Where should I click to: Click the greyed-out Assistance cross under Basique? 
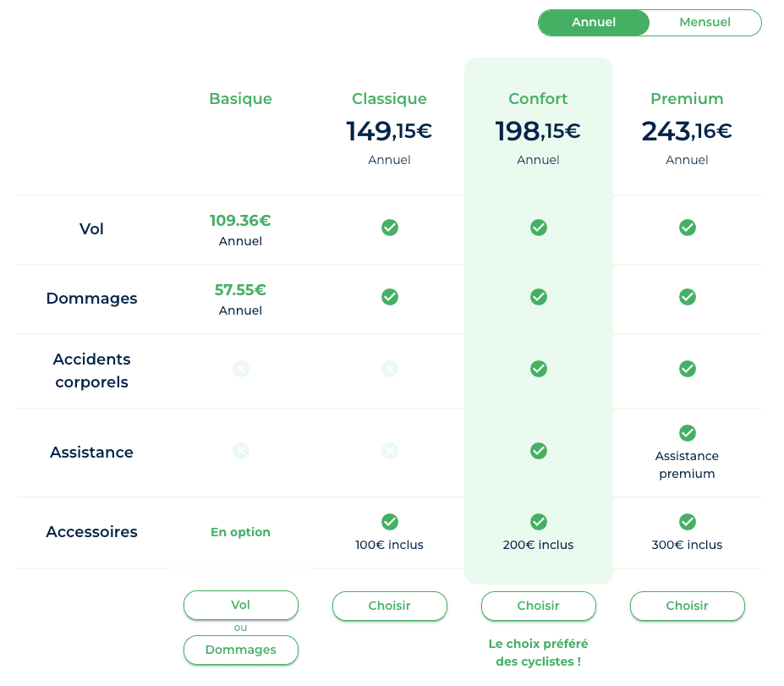coord(241,452)
